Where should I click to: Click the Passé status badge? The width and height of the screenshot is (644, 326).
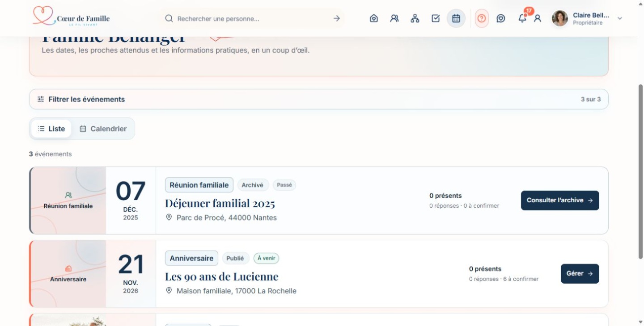tap(284, 185)
